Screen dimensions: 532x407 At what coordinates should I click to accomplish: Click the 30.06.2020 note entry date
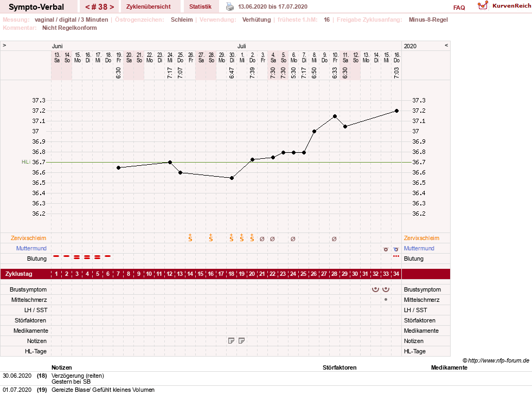click(17, 376)
